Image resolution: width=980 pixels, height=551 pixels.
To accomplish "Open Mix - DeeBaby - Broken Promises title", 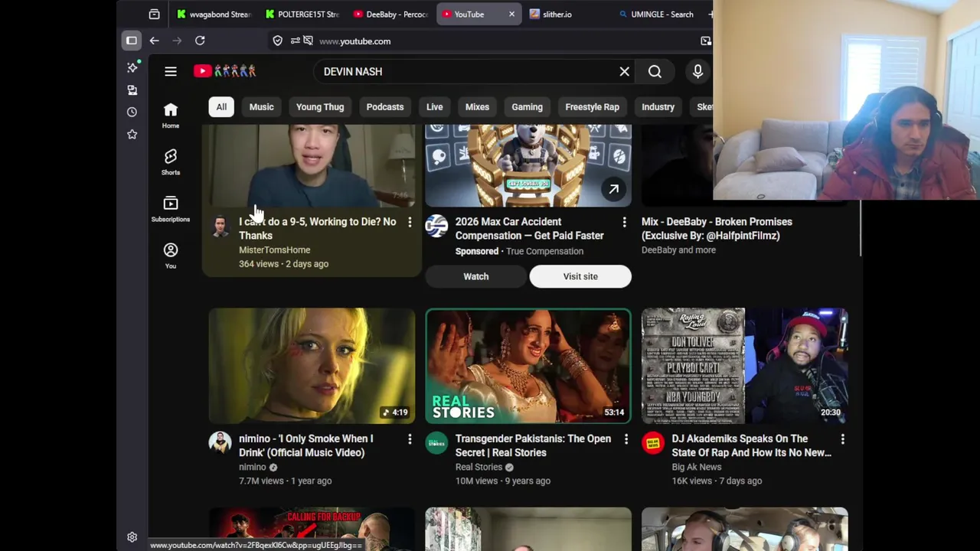I will 717,229.
